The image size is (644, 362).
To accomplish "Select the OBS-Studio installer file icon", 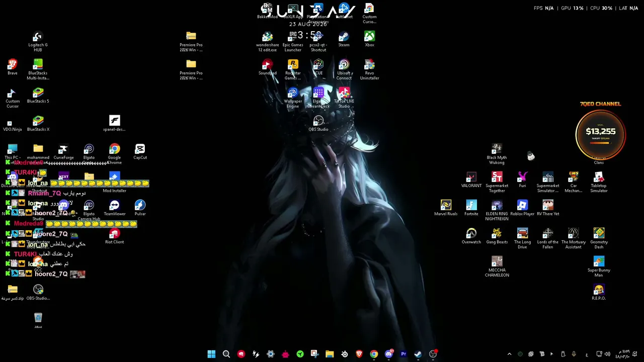I will tap(38, 293).
